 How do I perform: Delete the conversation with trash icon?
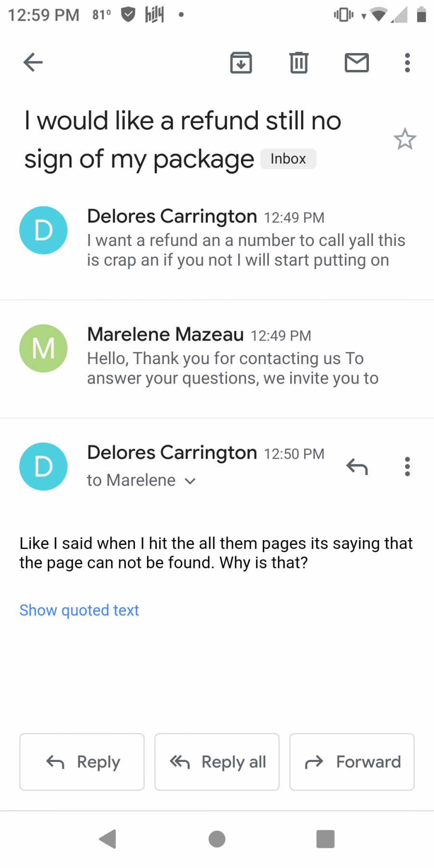coord(299,62)
